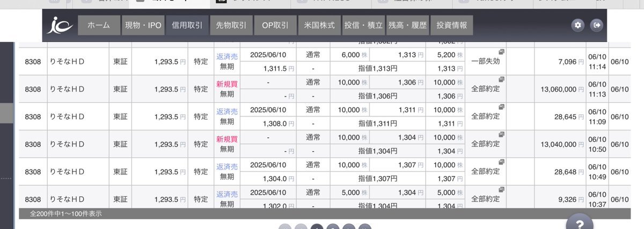Click the 5,200 株 executed quantity

tap(450, 55)
